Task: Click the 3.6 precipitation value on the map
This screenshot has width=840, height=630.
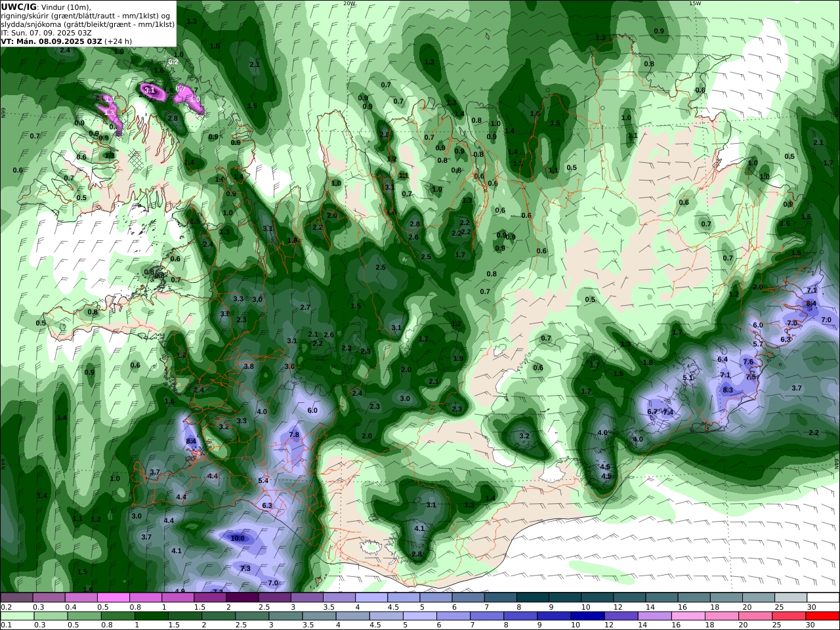Action: [289, 366]
